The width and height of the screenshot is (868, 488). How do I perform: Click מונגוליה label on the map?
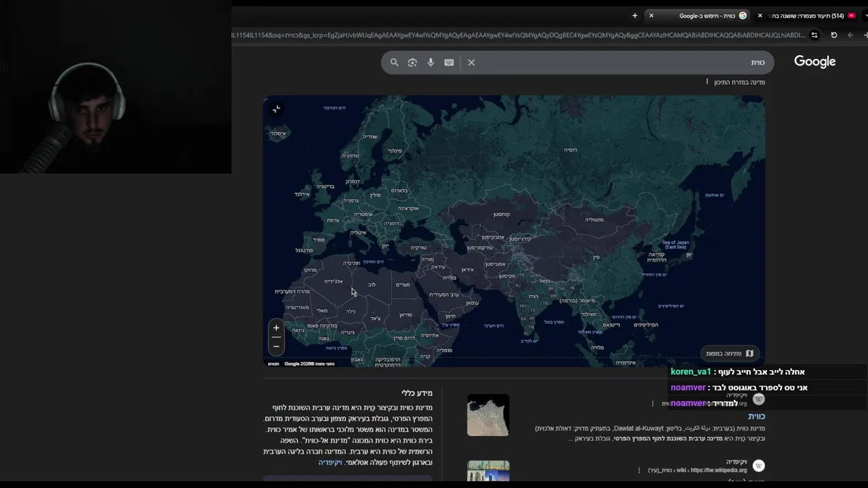click(x=594, y=220)
